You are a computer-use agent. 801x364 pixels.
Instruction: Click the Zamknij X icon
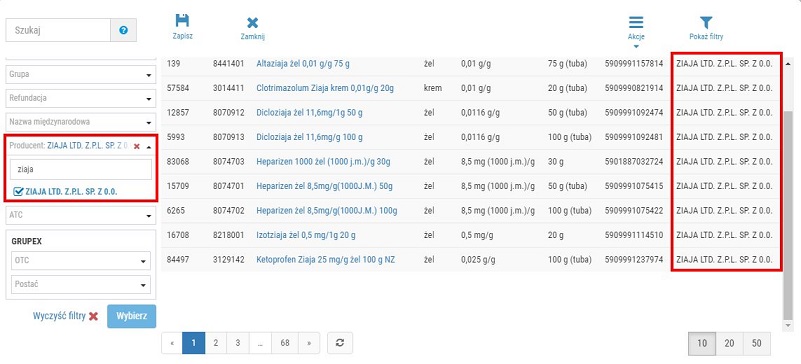click(252, 22)
